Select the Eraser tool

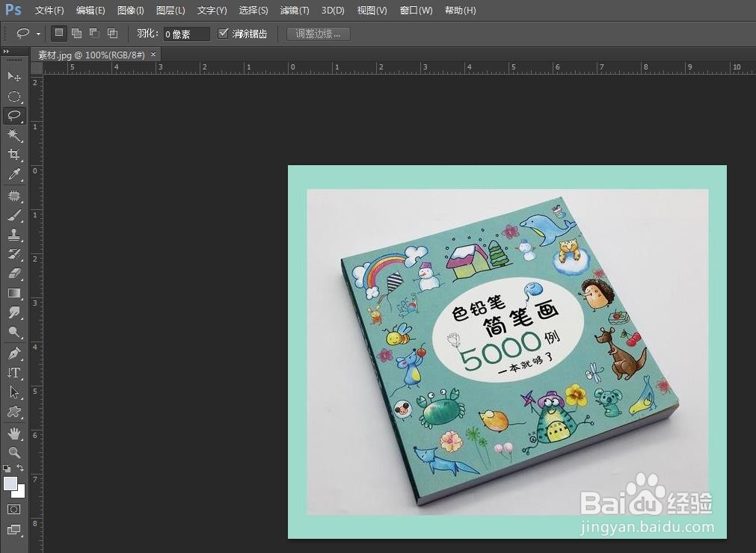click(x=14, y=273)
